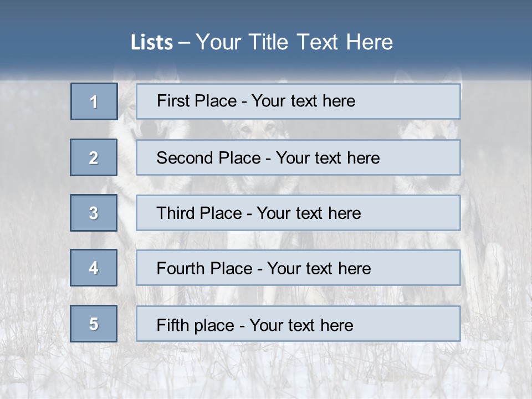Click the bold word 'Lists' in the title
Screen dimensions: 532x399
151,43
